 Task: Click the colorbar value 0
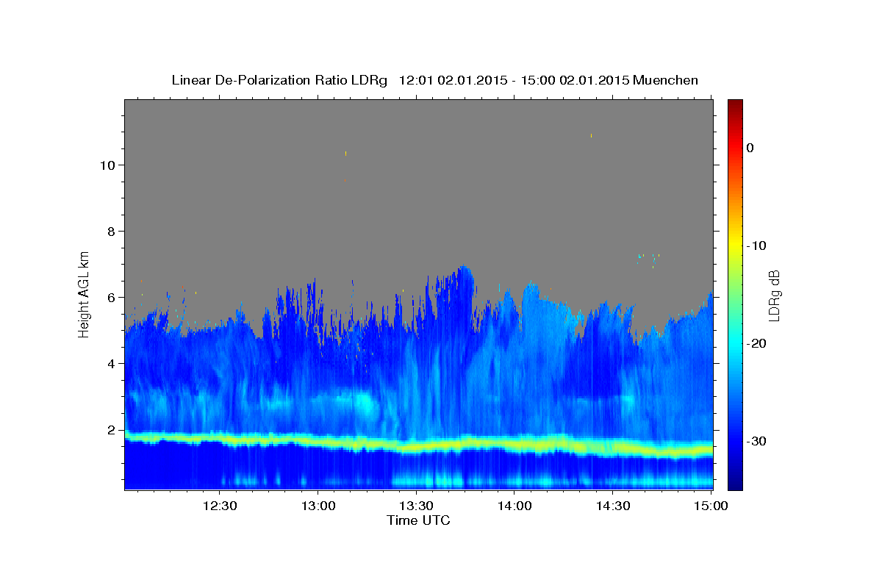(x=750, y=148)
